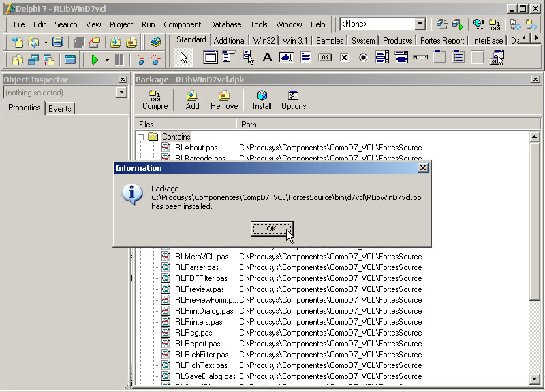545x392 pixels.
Task: Pause program execution with the Pause icon
Action: tap(119, 59)
